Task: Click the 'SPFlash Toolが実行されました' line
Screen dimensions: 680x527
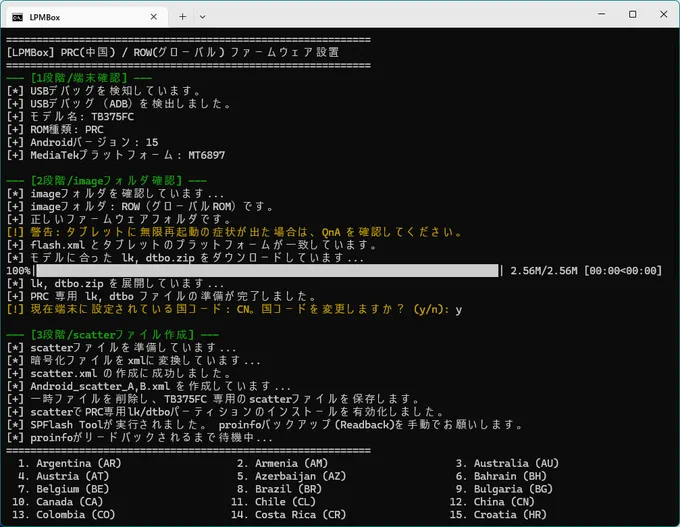Action: (x=265, y=425)
